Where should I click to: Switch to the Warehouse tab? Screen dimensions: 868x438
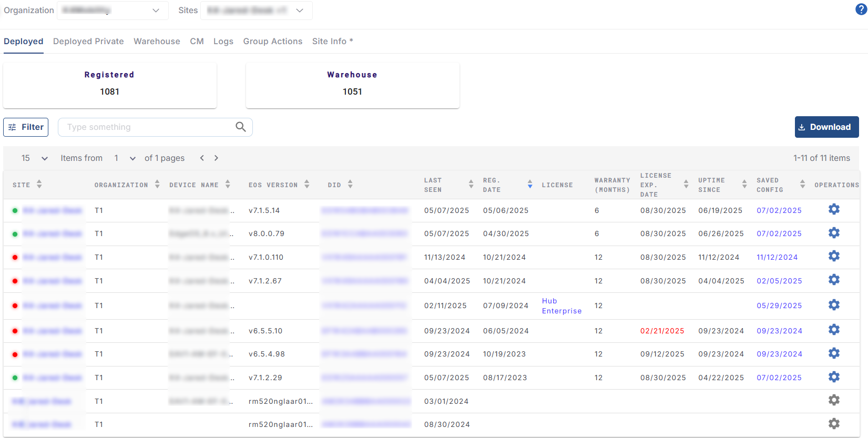[x=157, y=41]
